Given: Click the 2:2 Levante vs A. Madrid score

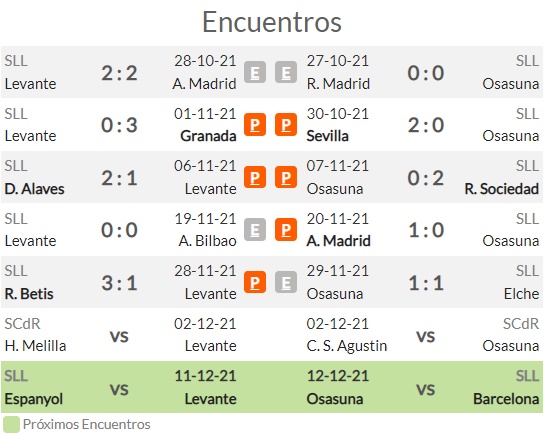Looking at the screenshot, I should (119, 73).
